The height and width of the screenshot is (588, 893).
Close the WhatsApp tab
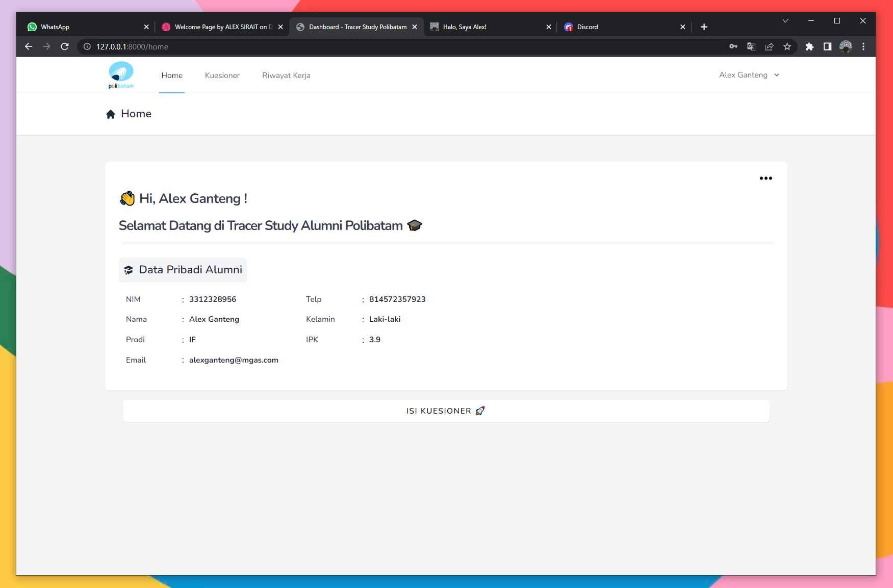[x=146, y=27]
